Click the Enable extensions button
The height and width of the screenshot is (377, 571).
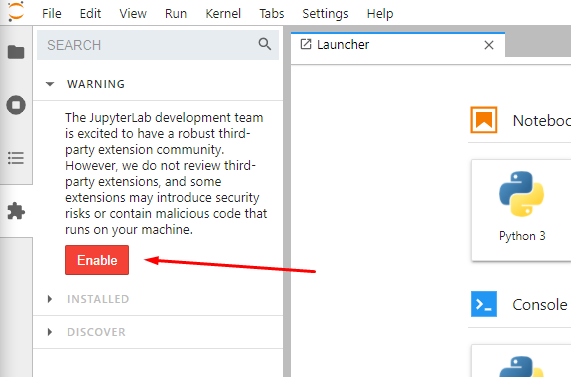click(97, 260)
